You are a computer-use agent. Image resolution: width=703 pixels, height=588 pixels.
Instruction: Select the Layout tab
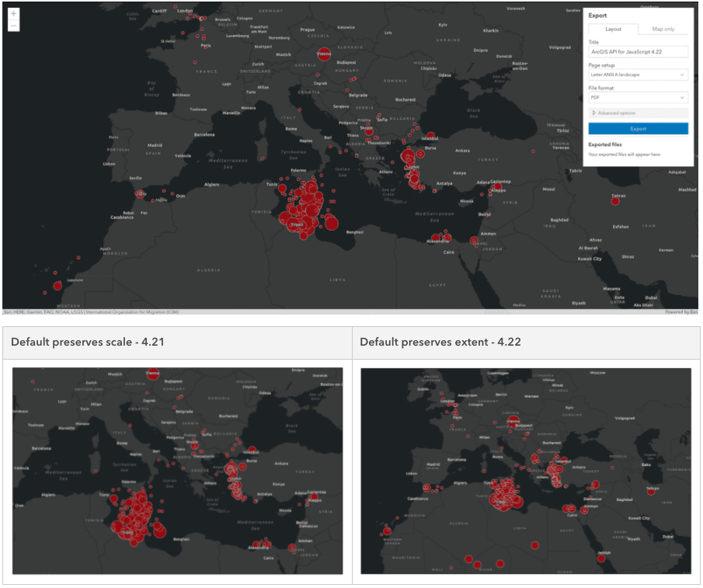click(613, 28)
